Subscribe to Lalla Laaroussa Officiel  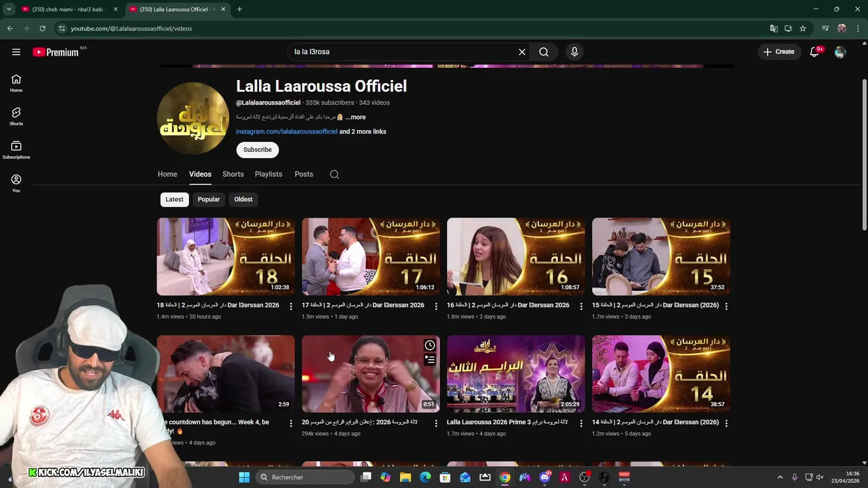(258, 150)
